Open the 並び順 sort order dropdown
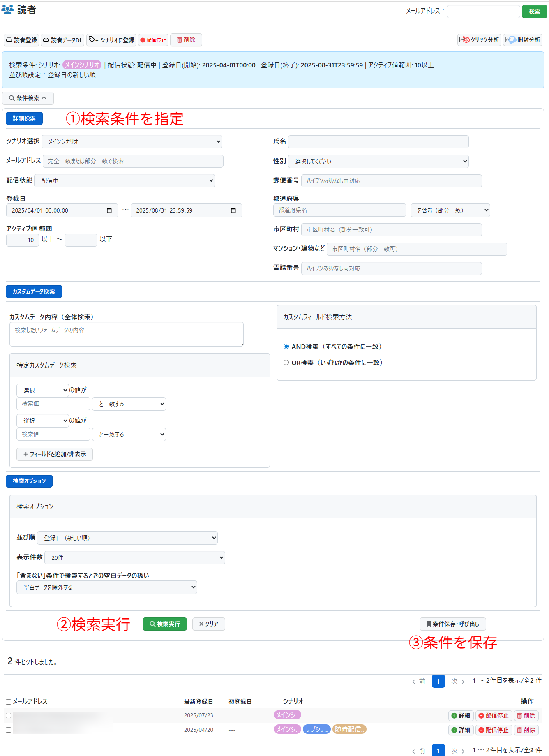 (127, 538)
